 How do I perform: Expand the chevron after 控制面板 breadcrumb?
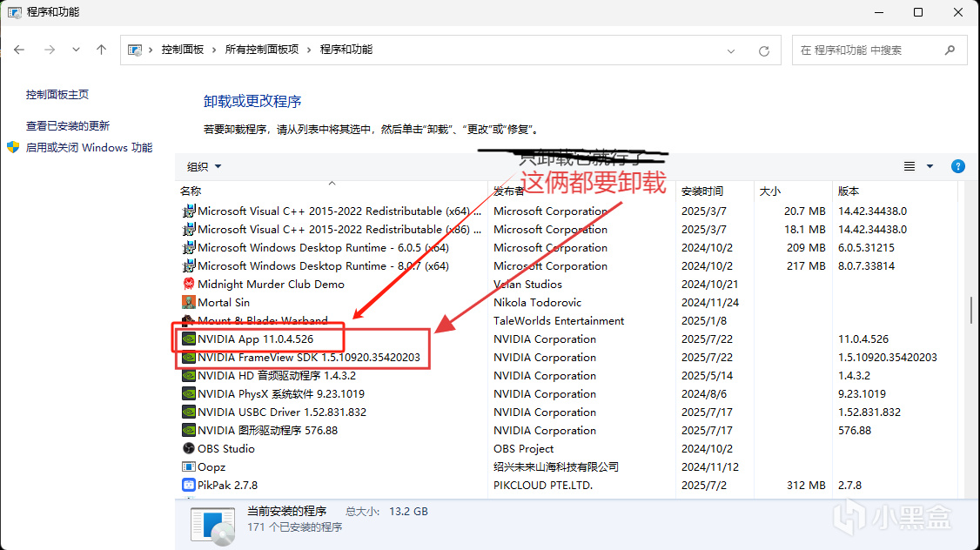pyautogui.click(x=214, y=50)
